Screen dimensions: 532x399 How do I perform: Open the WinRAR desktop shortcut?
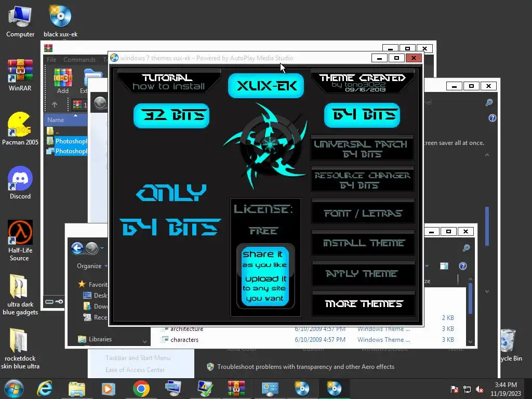click(x=20, y=75)
